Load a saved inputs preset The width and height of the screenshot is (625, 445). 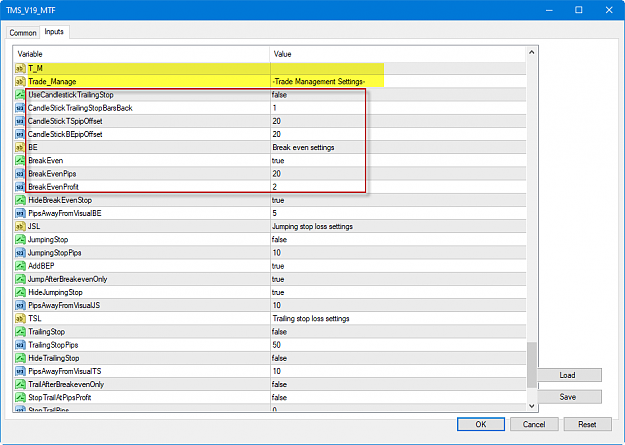coord(568,375)
